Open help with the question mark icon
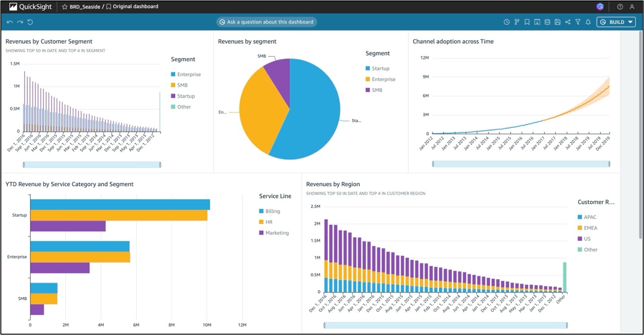Image resolution: width=644 pixels, height=335 pixels. (620, 7)
